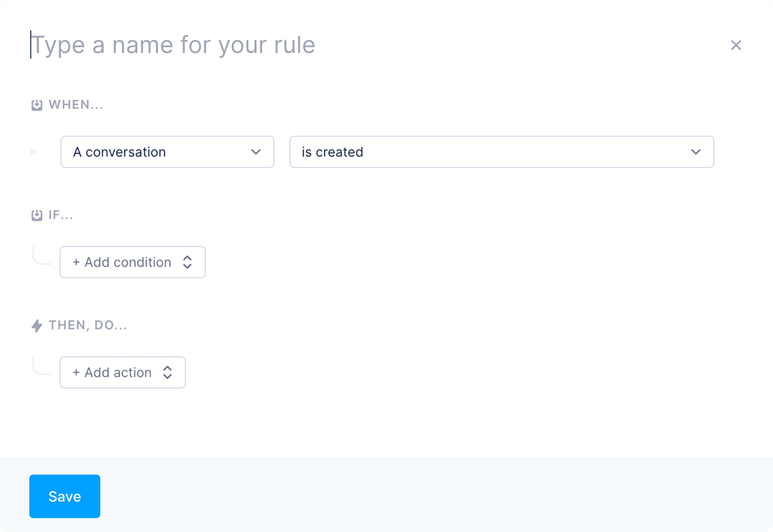Click the up-down arrows on Add condition
The width and height of the screenshot is (773, 532).
point(187,262)
